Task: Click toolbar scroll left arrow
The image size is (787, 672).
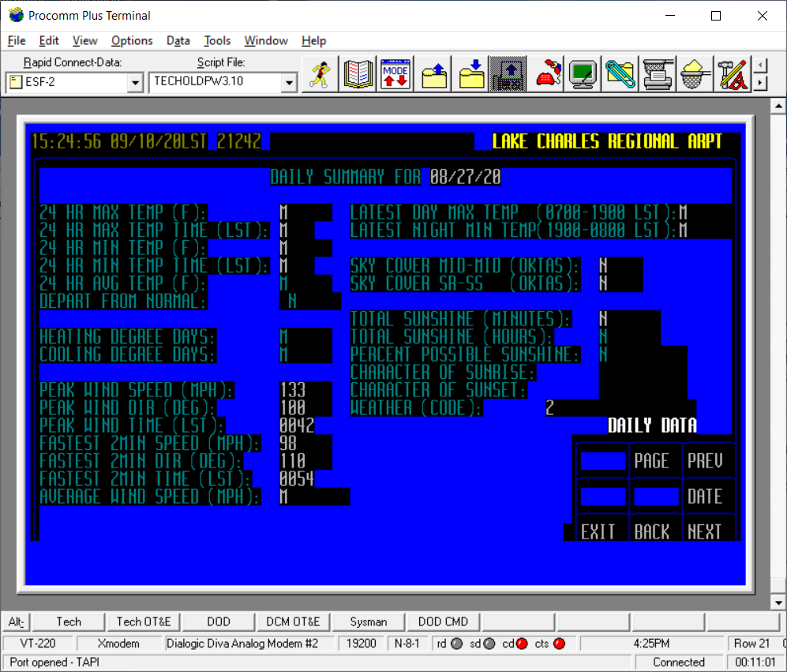Action: (x=760, y=66)
